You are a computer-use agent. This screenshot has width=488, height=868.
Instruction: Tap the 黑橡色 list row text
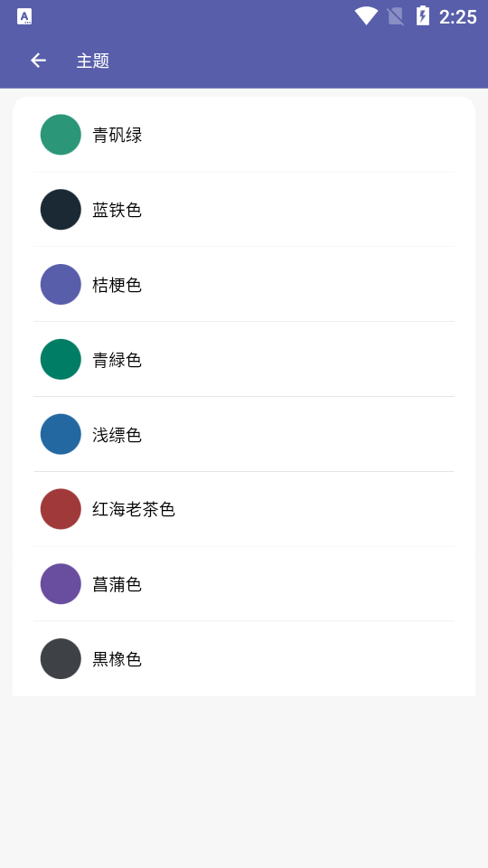pyautogui.click(x=117, y=659)
